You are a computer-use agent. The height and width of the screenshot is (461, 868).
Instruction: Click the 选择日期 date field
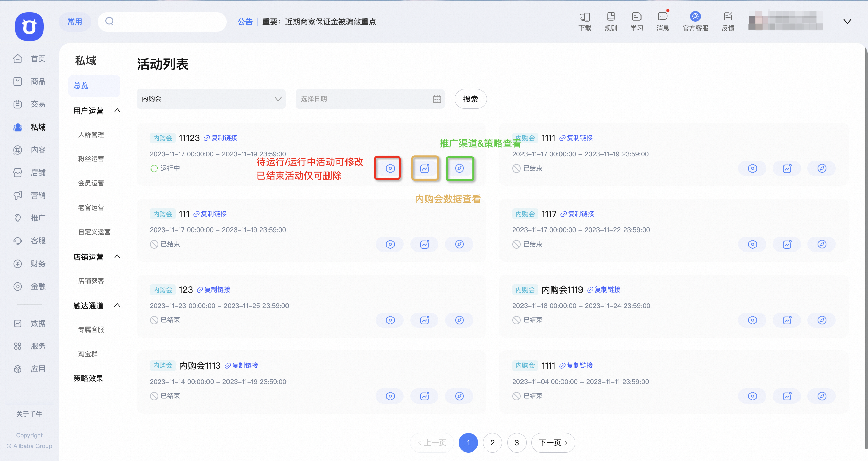[x=370, y=99]
